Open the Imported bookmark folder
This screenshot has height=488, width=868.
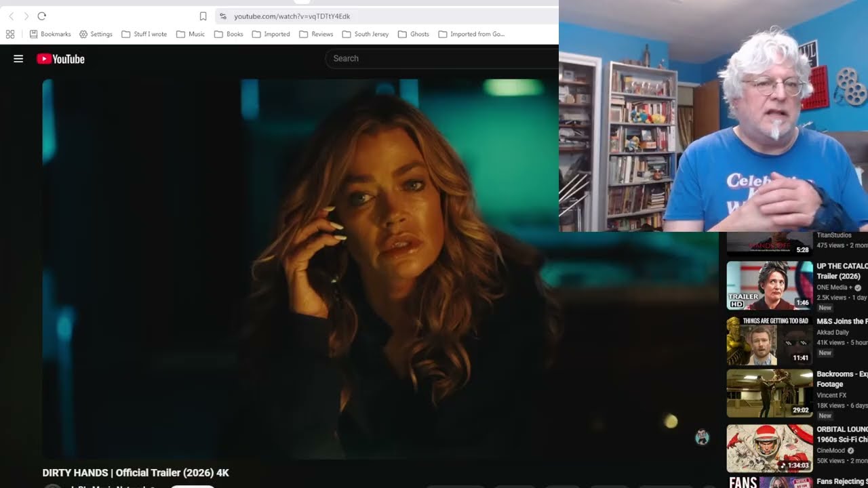tap(271, 34)
